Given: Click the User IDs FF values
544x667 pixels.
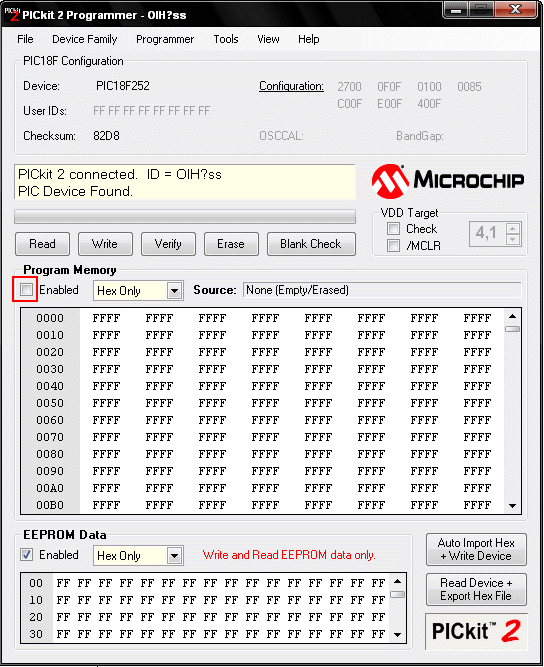Looking at the screenshot, I should point(151,111).
